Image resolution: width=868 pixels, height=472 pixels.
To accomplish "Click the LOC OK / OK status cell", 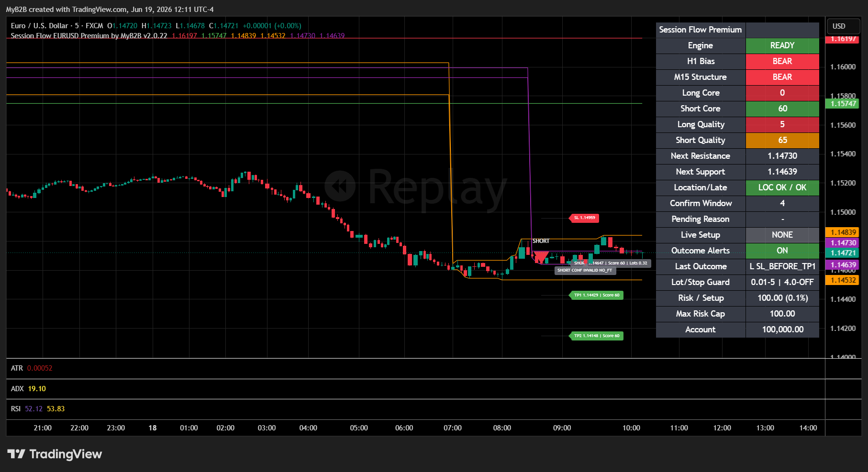I will pyautogui.click(x=782, y=187).
